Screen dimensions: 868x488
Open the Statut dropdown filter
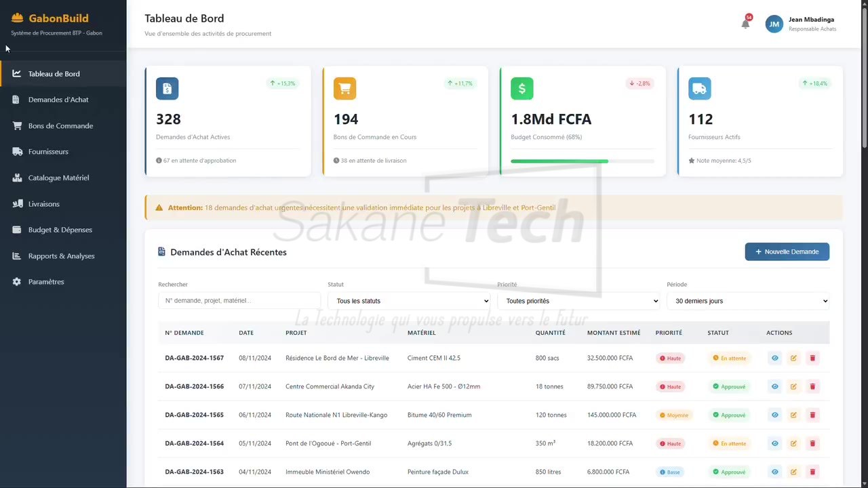(x=409, y=301)
